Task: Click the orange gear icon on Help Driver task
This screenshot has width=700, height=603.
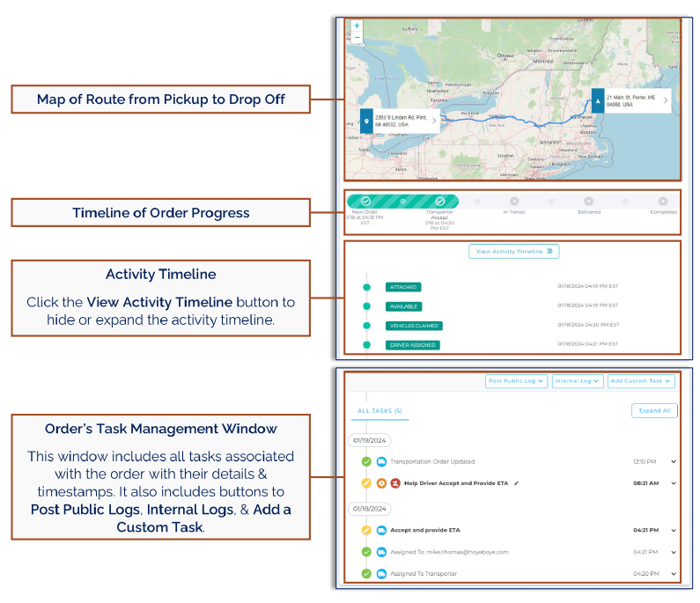Action: tap(381, 483)
